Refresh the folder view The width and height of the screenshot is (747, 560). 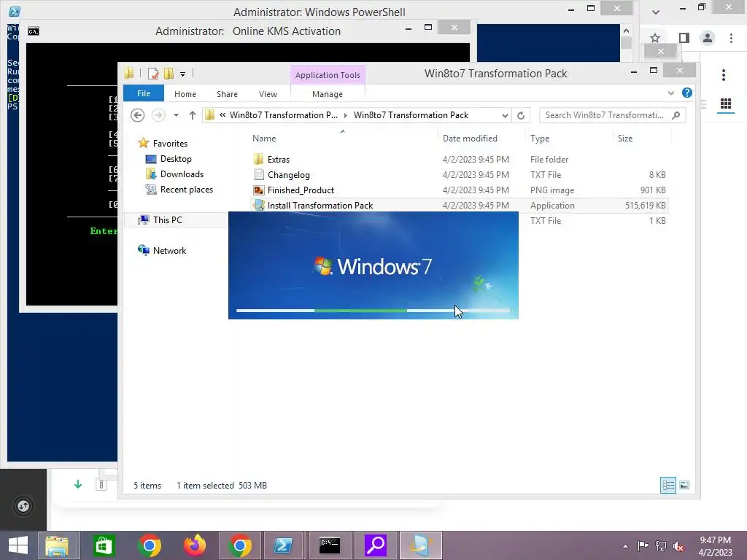(x=521, y=115)
